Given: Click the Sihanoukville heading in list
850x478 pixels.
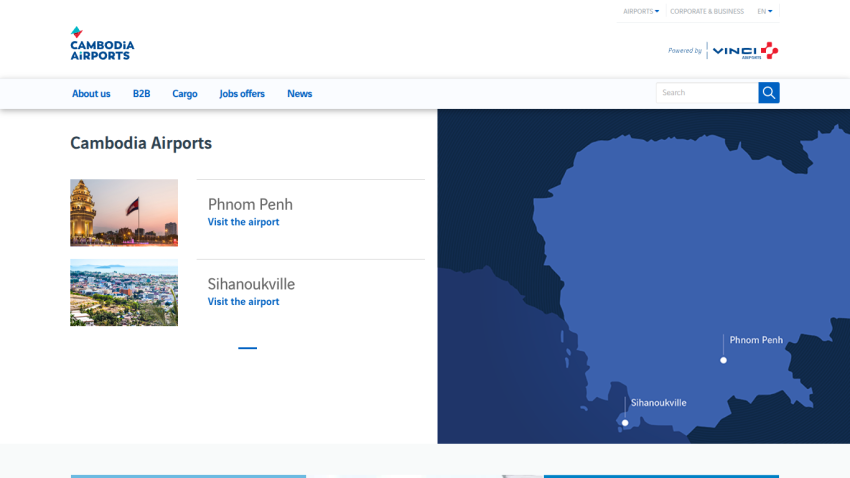Looking at the screenshot, I should (x=251, y=284).
